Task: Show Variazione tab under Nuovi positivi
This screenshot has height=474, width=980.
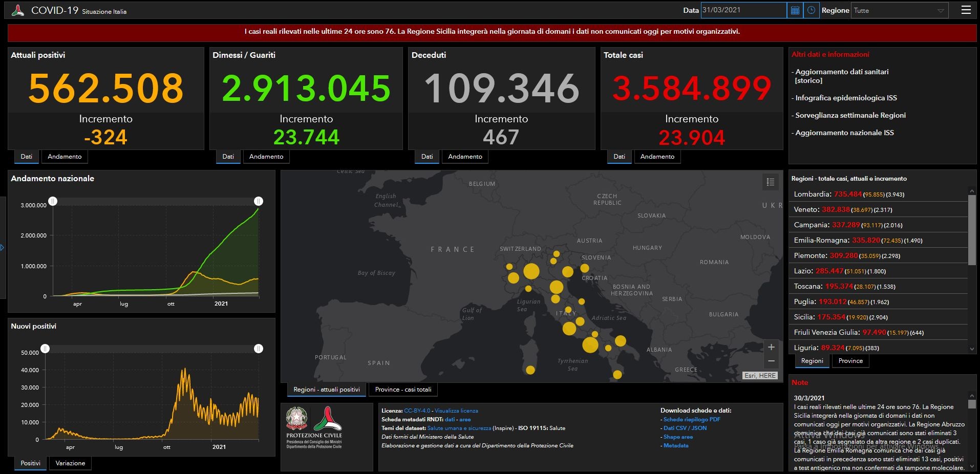Action: (70, 463)
